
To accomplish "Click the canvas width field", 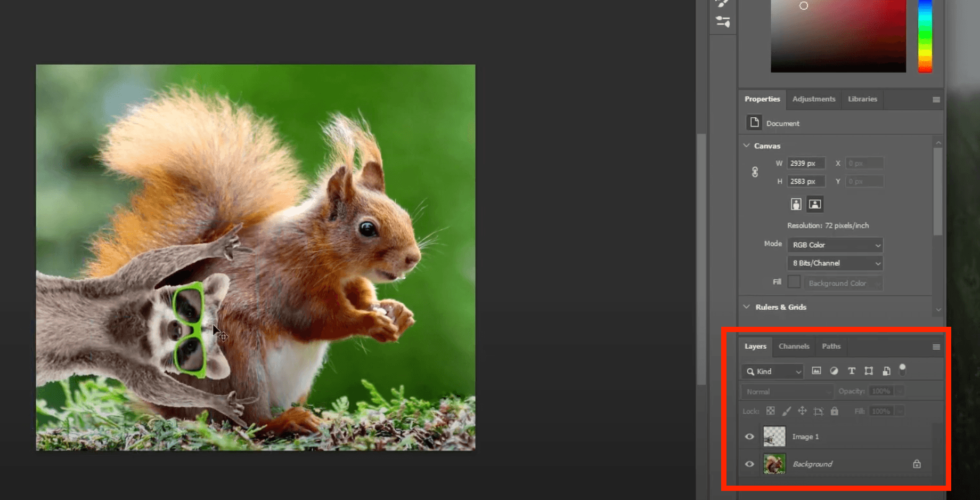I will point(806,164).
